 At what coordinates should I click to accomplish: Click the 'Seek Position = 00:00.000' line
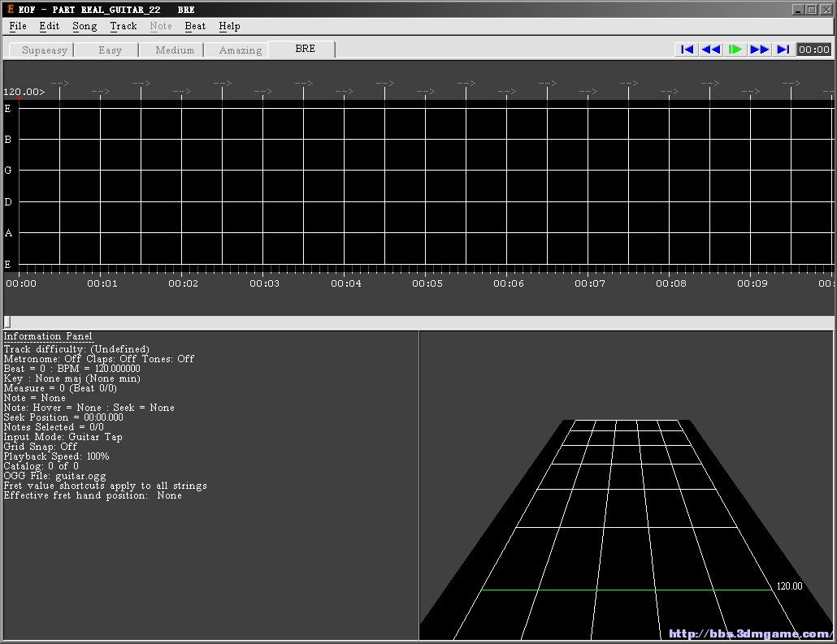click(x=63, y=417)
